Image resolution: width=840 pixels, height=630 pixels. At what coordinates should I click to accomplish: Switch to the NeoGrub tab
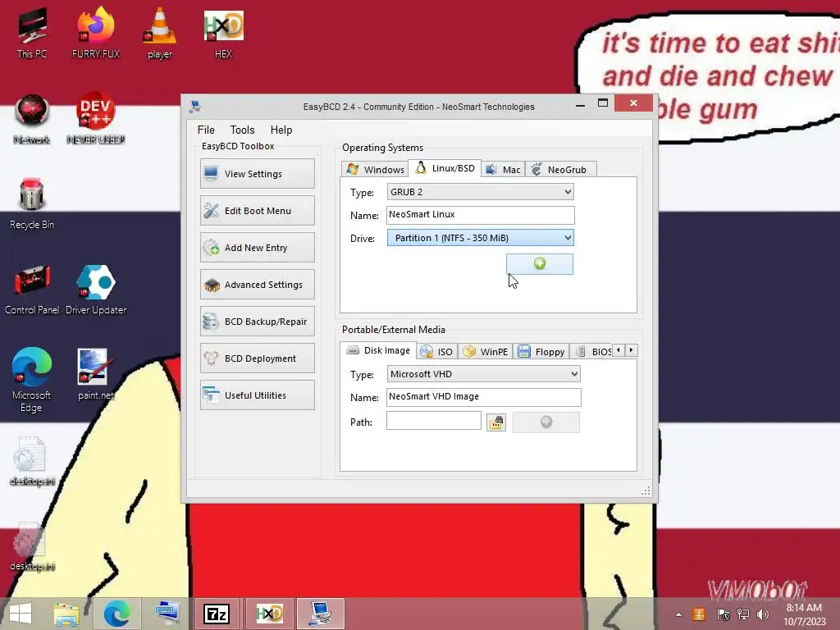pyautogui.click(x=560, y=169)
